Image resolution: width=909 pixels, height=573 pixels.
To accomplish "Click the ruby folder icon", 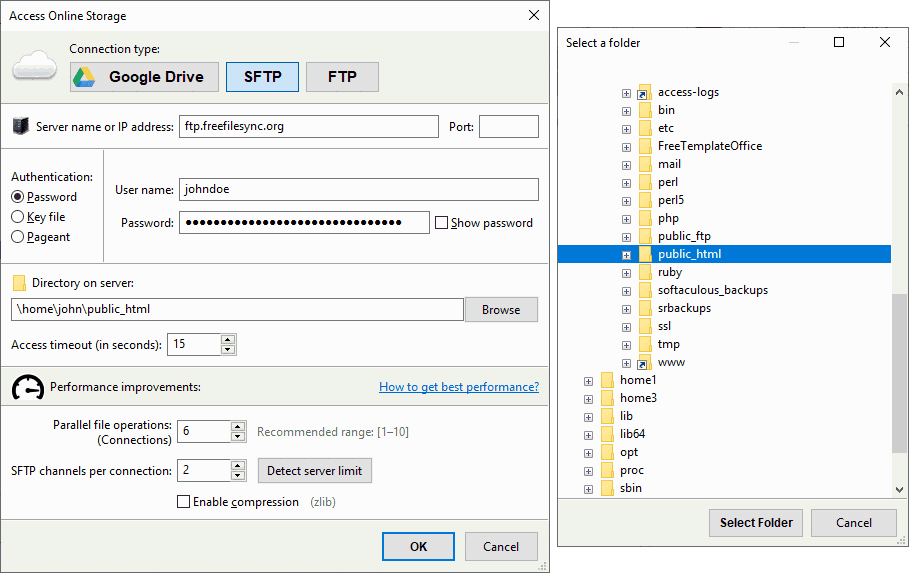I will 645,272.
